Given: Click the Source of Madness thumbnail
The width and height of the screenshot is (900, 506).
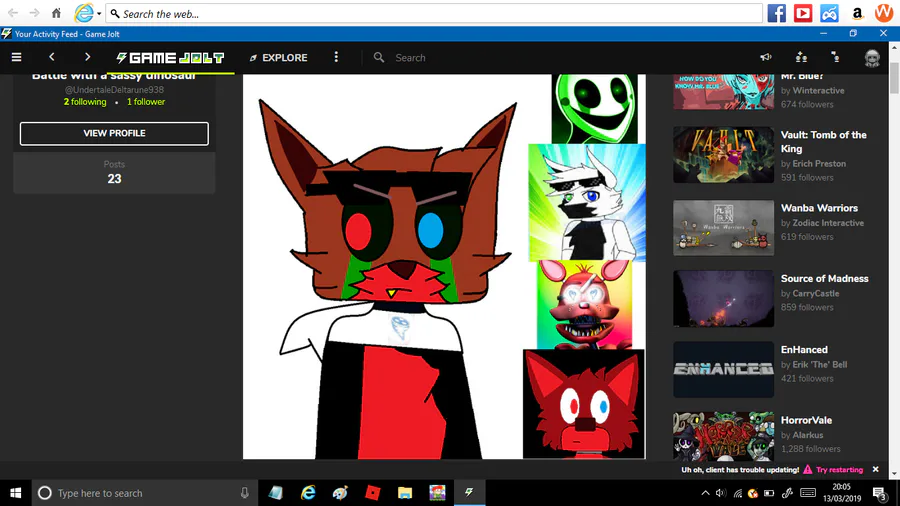Looking at the screenshot, I should 723,299.
